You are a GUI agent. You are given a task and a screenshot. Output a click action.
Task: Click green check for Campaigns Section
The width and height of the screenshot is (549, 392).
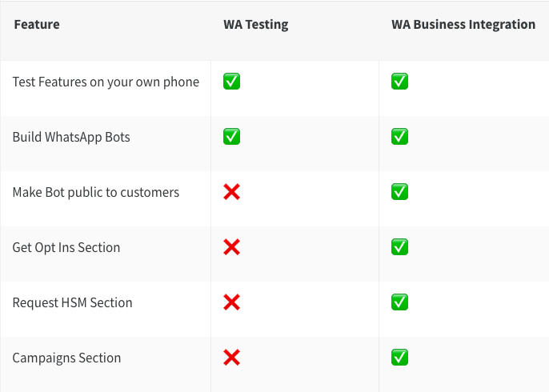point(399,358)
